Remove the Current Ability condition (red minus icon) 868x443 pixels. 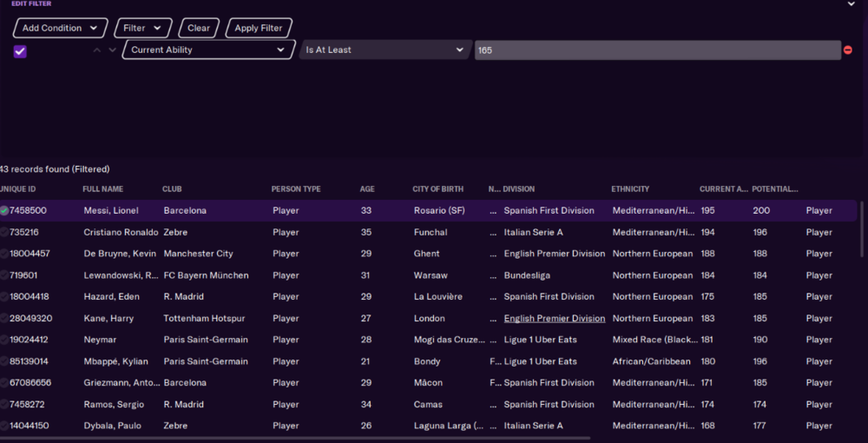pos(847,50)
